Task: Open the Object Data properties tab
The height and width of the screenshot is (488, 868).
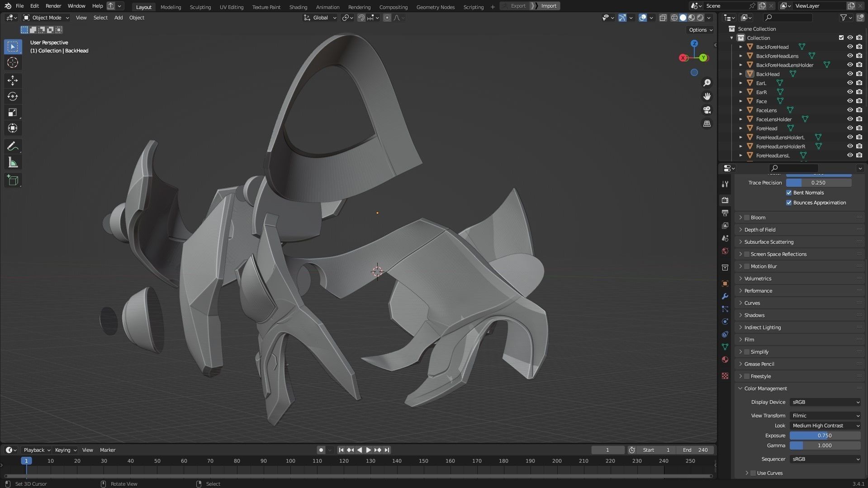Action: point(725,347)
